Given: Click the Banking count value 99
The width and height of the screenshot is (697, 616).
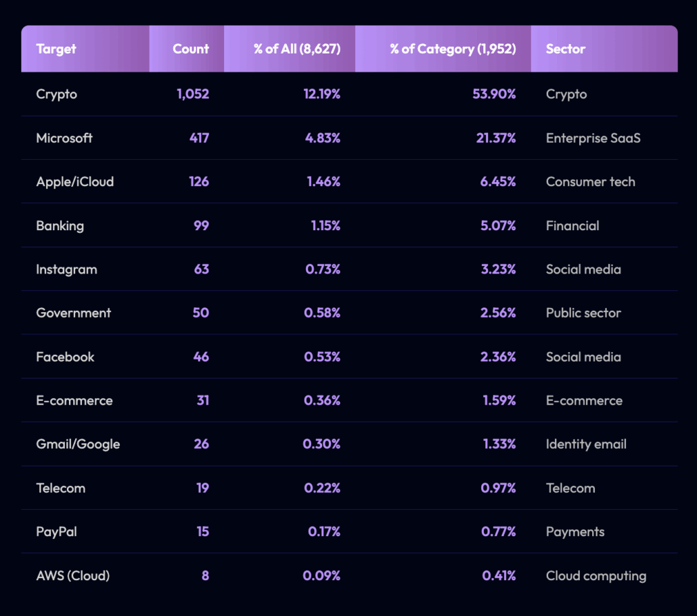Looking at the screenshot, I should pyautogui.click(x=200, y=225).
